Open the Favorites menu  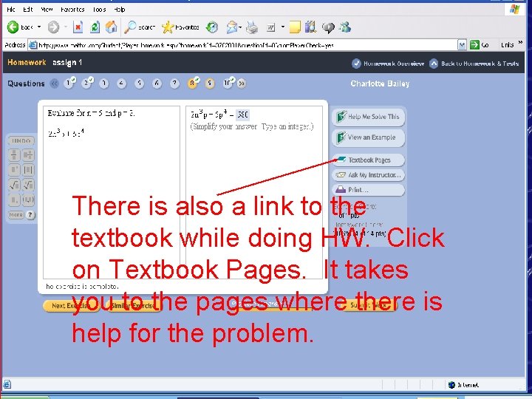point(72,10)
